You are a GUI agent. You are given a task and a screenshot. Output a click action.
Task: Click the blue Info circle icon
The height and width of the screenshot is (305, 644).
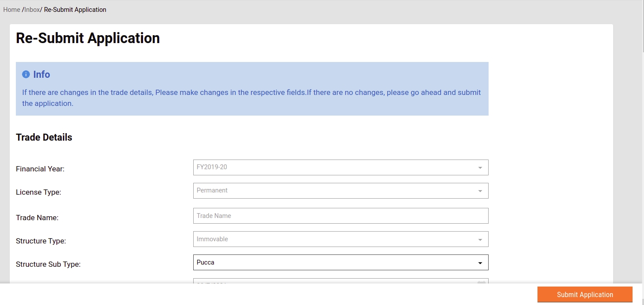pos(26,74)
